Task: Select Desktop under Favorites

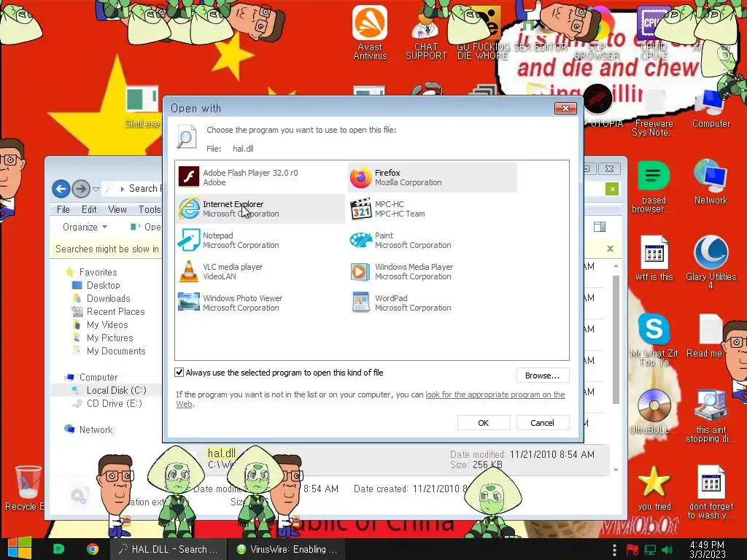Action: tap(103, 285)
